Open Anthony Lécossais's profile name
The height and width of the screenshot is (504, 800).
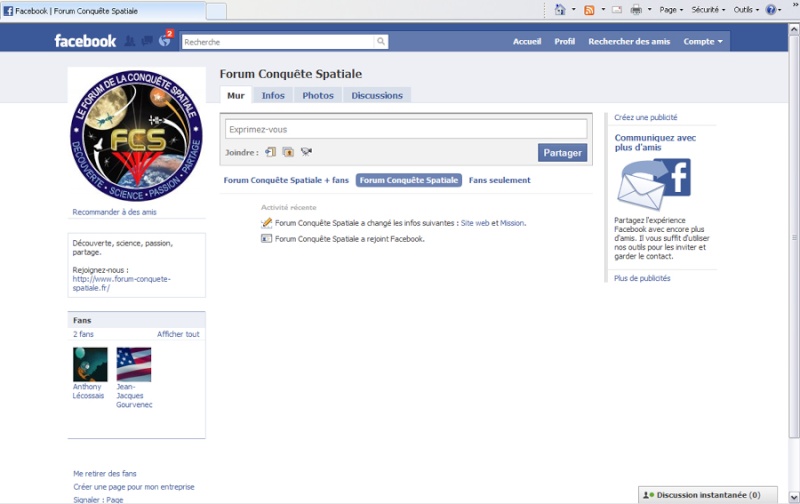pos(88,391)
